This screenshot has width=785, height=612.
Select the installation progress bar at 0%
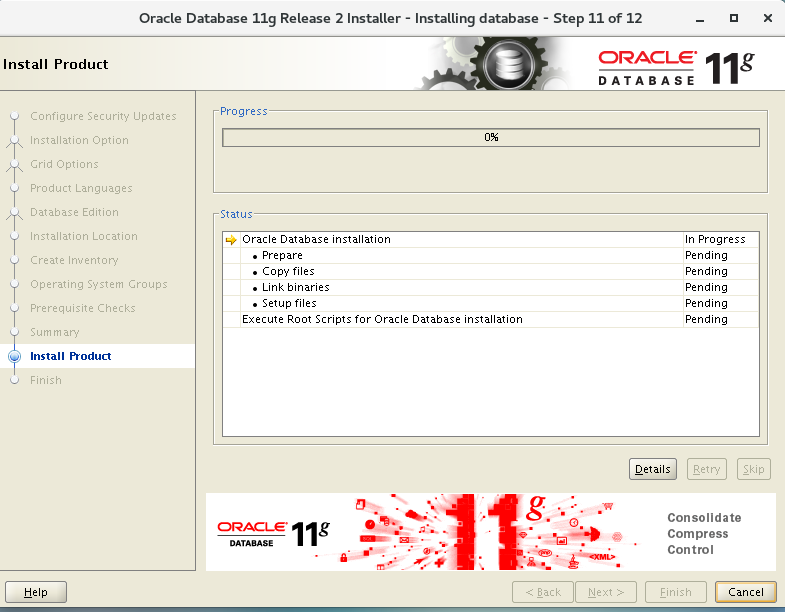(x=491, y=137)
